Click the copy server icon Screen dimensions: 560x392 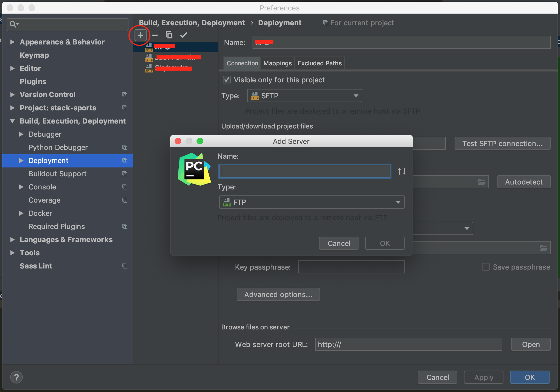pyautogui.click(x=169, y=35)
